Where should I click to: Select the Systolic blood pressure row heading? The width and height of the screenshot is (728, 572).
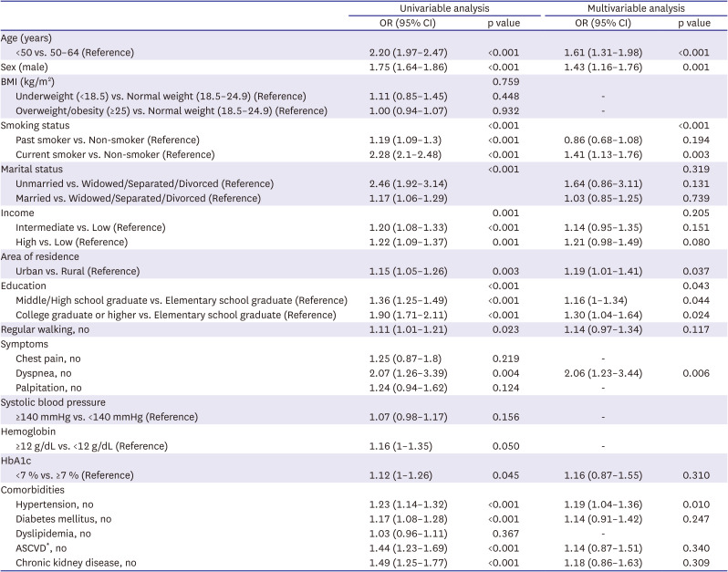pos(53,401)
